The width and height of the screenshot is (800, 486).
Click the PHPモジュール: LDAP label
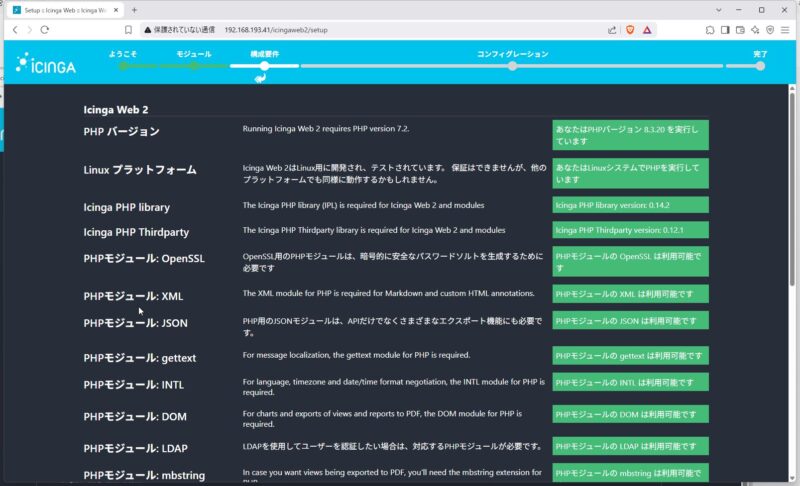click(136, 448)
